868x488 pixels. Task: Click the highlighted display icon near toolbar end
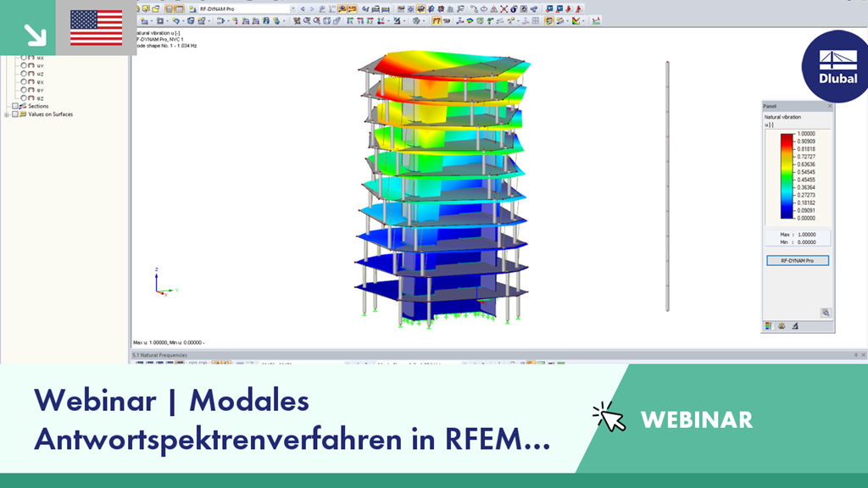pos(548,21)
